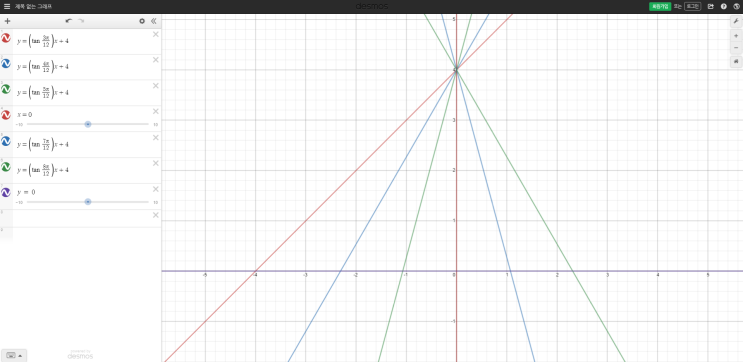Toggle visibility of the x = 0 line
The image size is (743, 362).
(x=6, y=115)
